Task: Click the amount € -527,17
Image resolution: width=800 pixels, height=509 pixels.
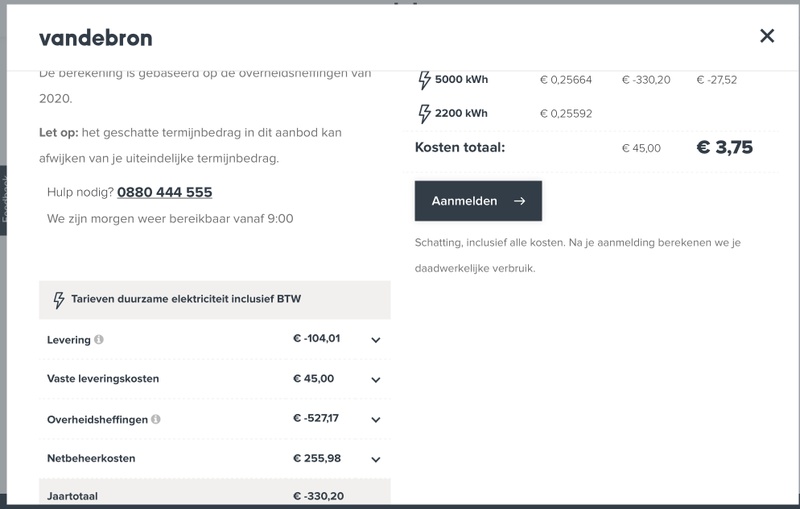Action: pos(316,418)
